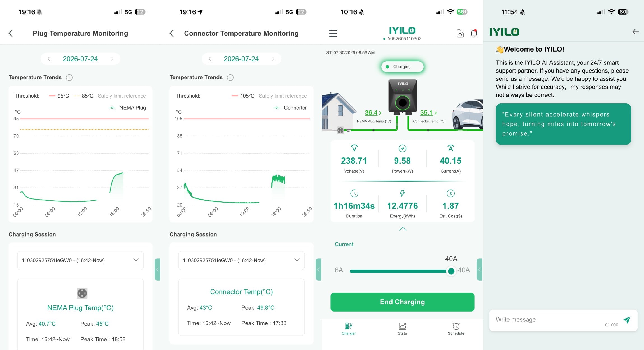Go back from Plug Temperature Monitoring screen
This screenshot has height=350, width=644.
coord(11,33)
